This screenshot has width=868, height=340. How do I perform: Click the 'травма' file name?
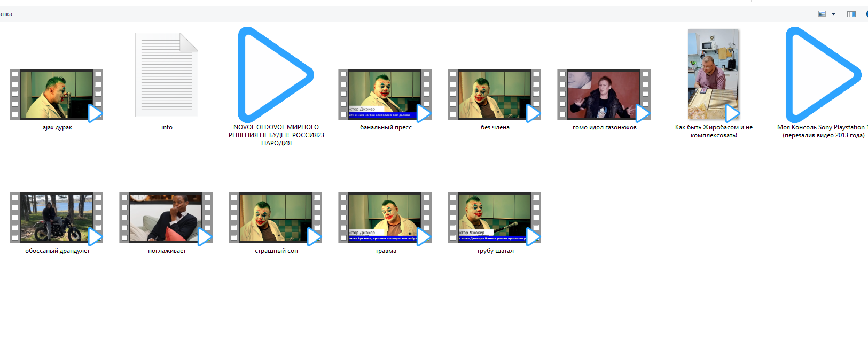click(x=386, y=251)
